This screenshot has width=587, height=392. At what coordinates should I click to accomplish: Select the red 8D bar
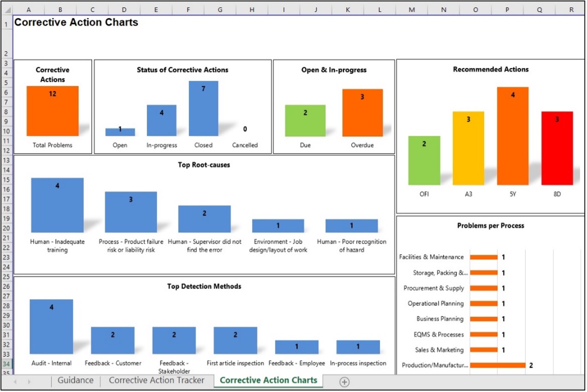point(557,148)
